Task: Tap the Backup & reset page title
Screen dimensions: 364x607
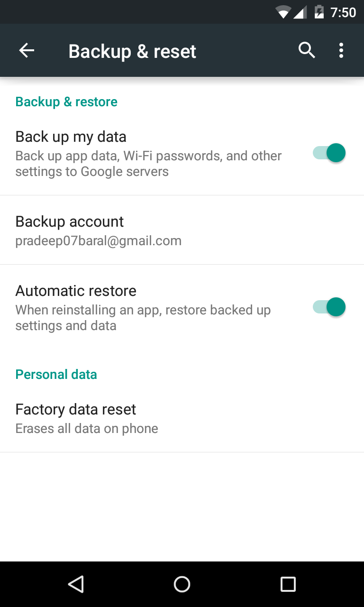Action: coord(132,51)
